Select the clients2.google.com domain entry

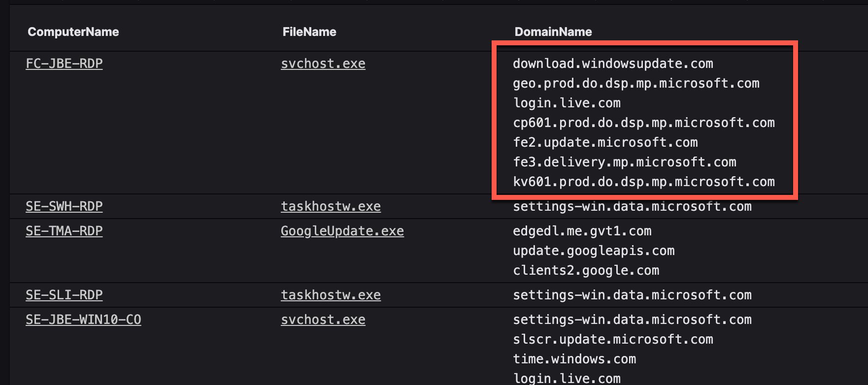click(586, 270)
